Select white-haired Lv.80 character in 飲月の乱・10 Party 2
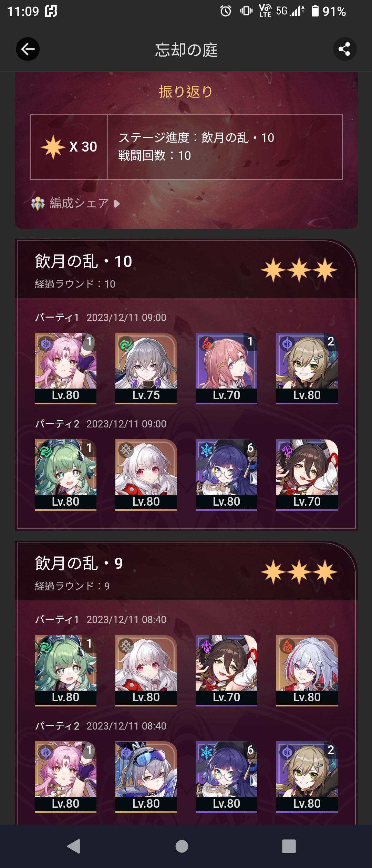This screenshot has width=372, height=868. (146, 475)
